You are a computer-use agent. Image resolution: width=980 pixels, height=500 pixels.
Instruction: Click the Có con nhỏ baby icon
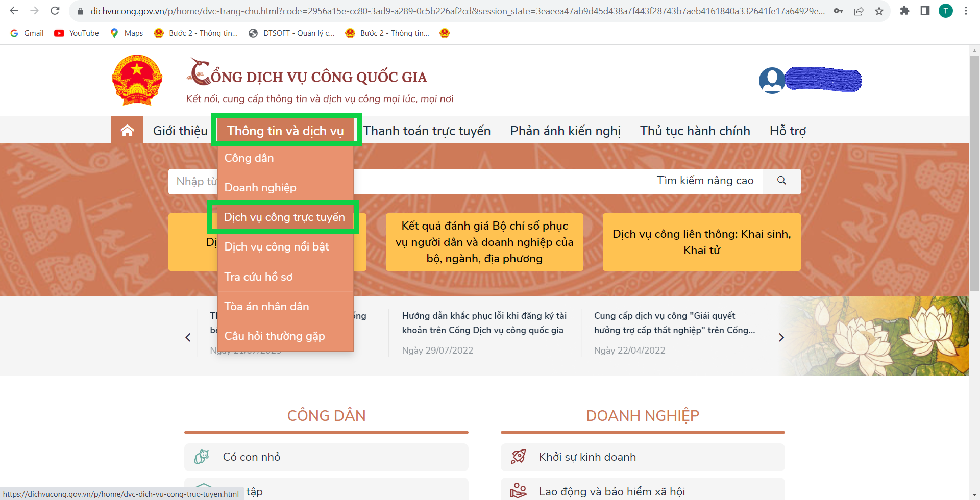(x=202, y=457)
